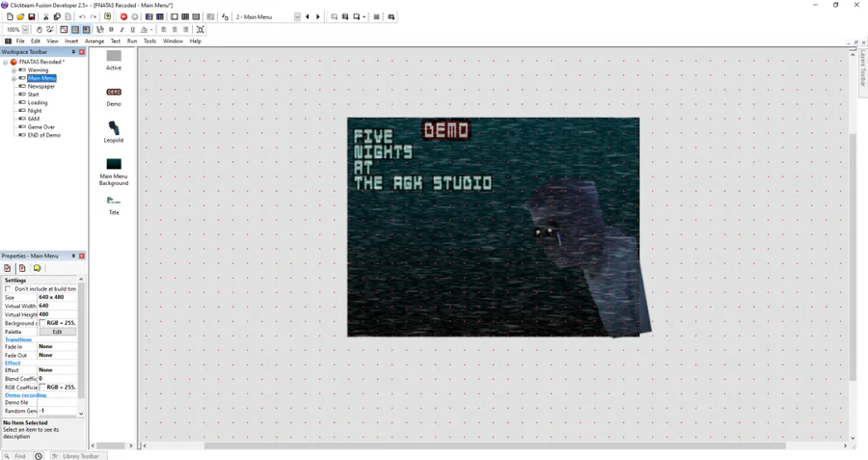The image size is (868, 460).
Task: Click the Open folder icon
Action: [x=20, y=16]
